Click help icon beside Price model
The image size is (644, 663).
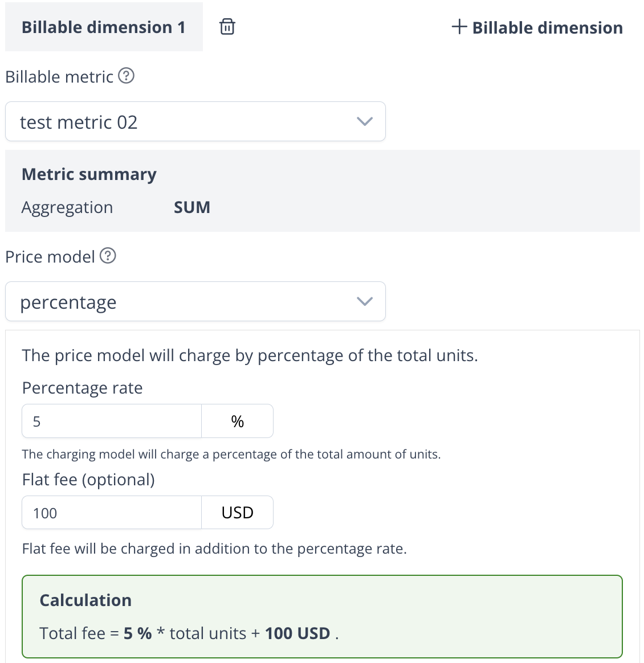[108, 256]
